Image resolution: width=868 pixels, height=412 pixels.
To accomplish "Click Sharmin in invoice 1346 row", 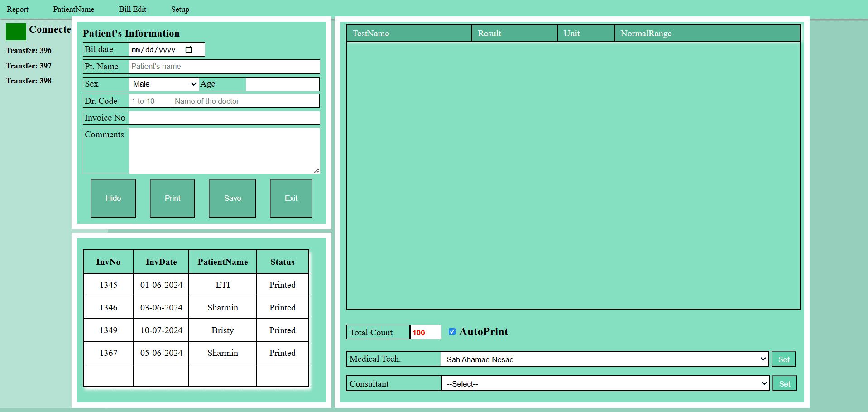I will pos(223,307).
